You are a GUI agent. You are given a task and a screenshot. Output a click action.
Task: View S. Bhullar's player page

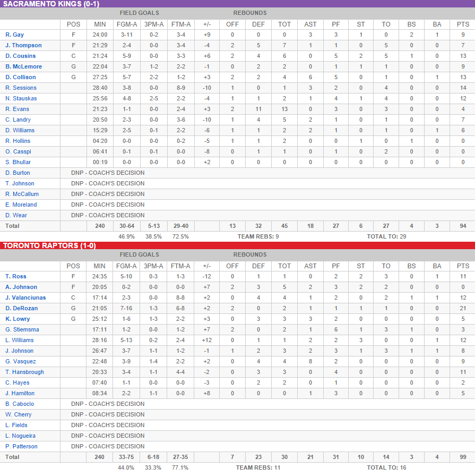tap(18, 162)
